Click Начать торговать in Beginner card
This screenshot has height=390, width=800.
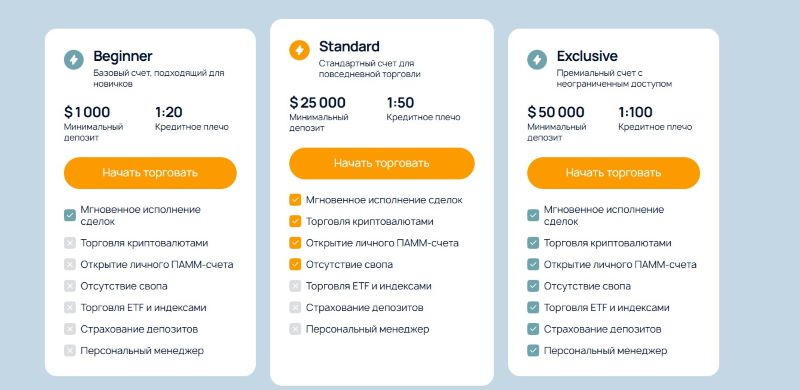click(x=150, y=173)
